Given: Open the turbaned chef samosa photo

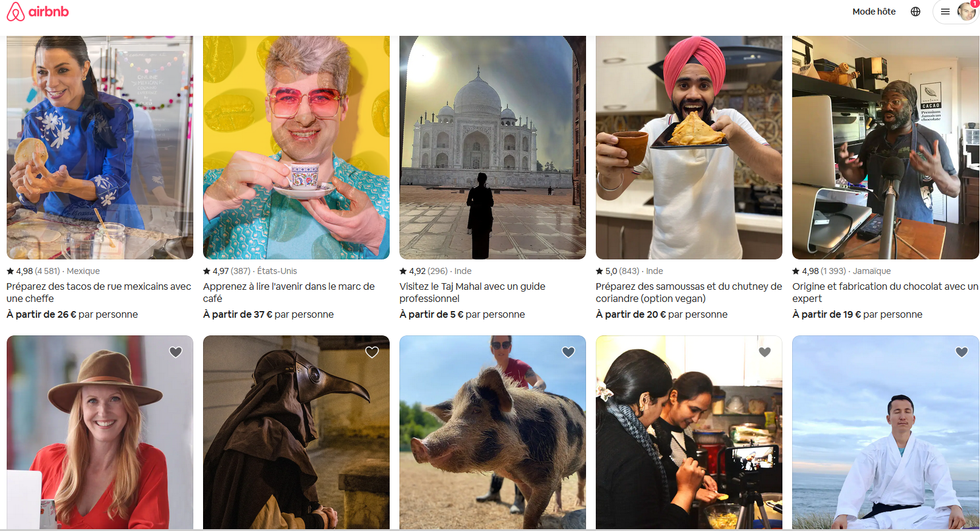Looking at the screenshot, I should tap(689, 148).
